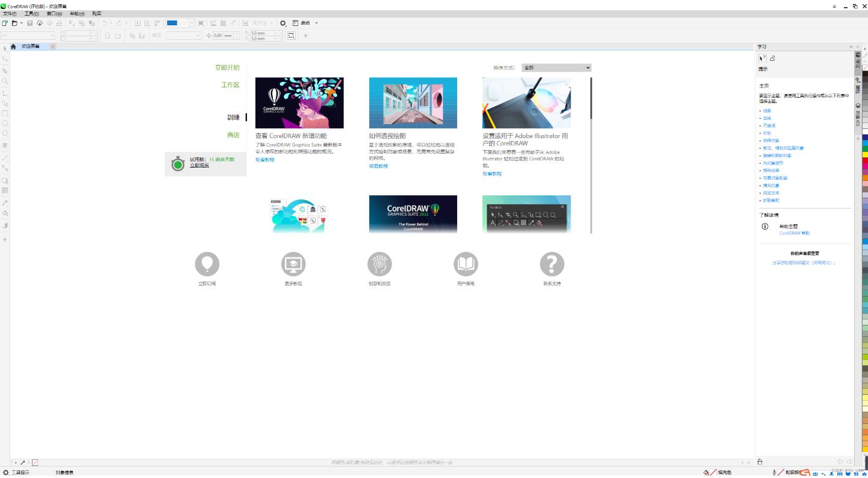Click the New document icon in toolbar
Viewport: 868px width, 478px height.
(x=5, y=23)
